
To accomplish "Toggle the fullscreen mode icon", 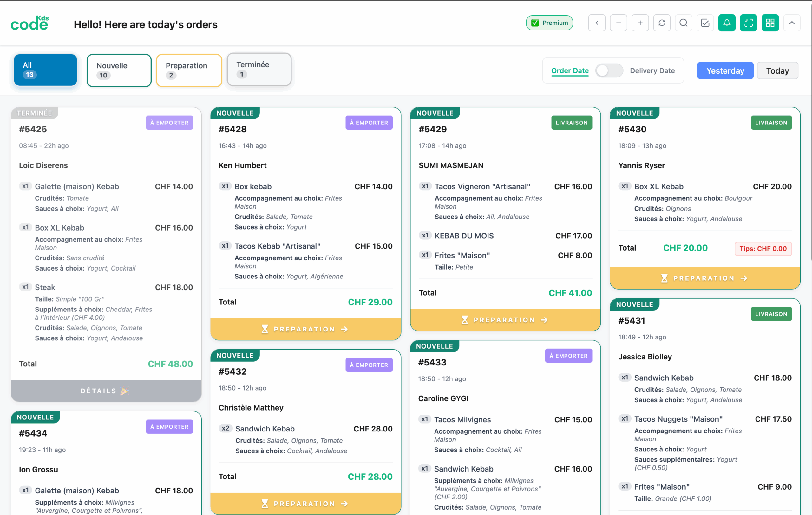I will coord(748,23).
